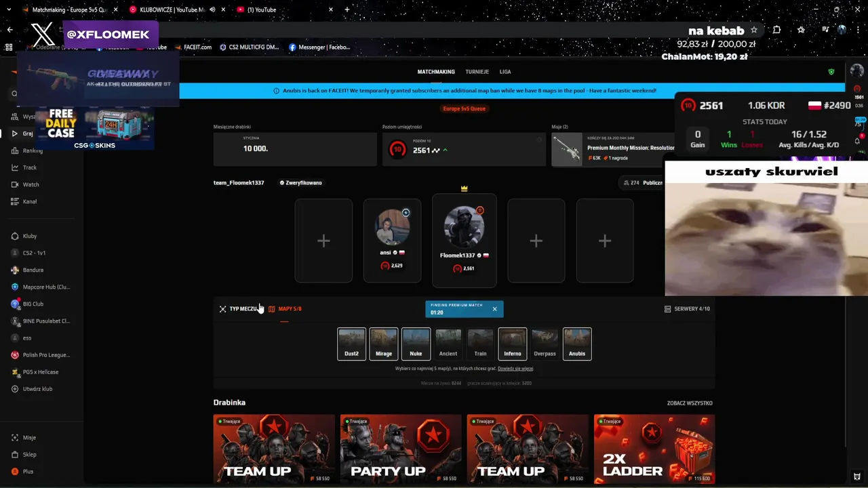Open the FACEIT.com bookmark
Viewport: 868px width, 488px height.
click(x=192, y=47)
